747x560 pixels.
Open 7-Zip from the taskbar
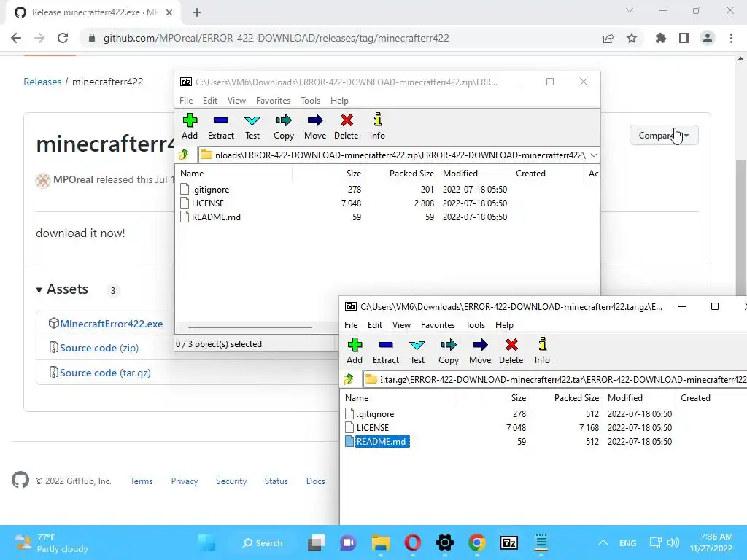pos(508,542)
